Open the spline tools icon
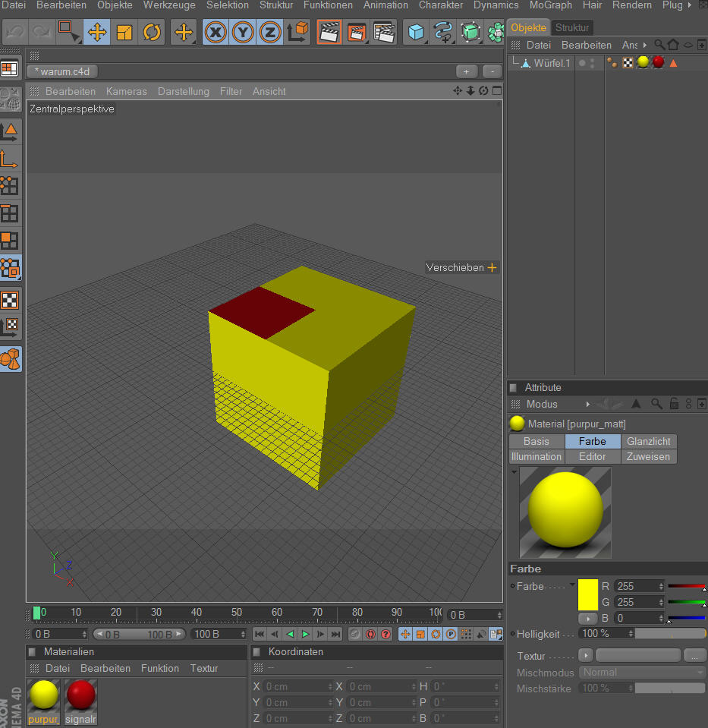The image size is (708, 728). (443, 33)
